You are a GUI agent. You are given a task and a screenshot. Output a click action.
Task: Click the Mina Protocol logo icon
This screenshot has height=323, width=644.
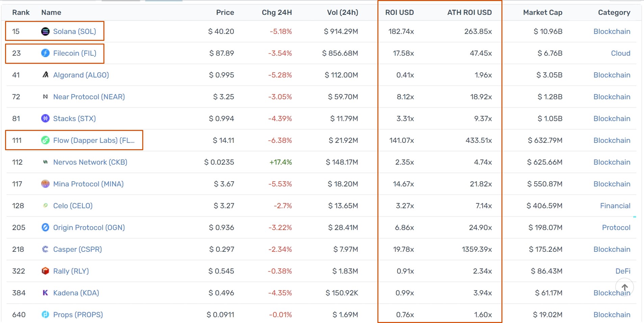pyautogui.click(x=45, y=184)
